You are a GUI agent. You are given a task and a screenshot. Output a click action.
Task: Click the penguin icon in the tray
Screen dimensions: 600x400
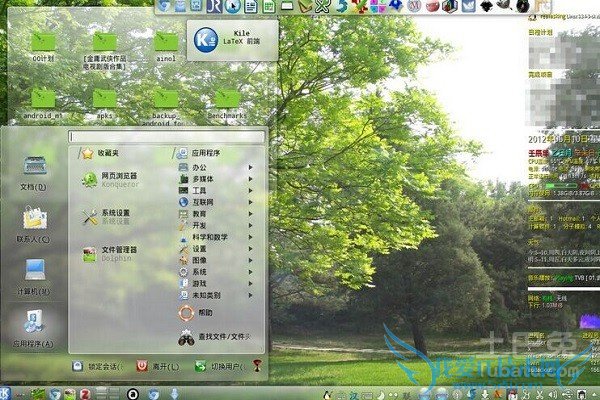pyautogui.click(x=327, y=395)
